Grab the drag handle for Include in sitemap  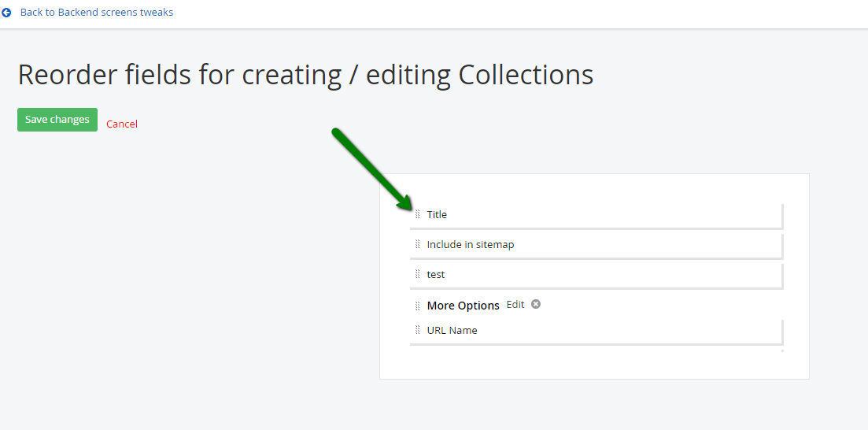point(418,244)
